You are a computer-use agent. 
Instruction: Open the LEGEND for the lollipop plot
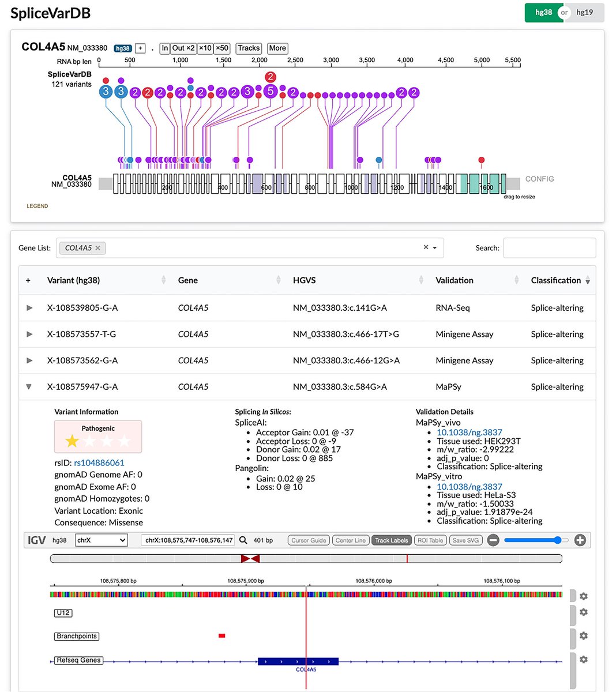point(37,206)
